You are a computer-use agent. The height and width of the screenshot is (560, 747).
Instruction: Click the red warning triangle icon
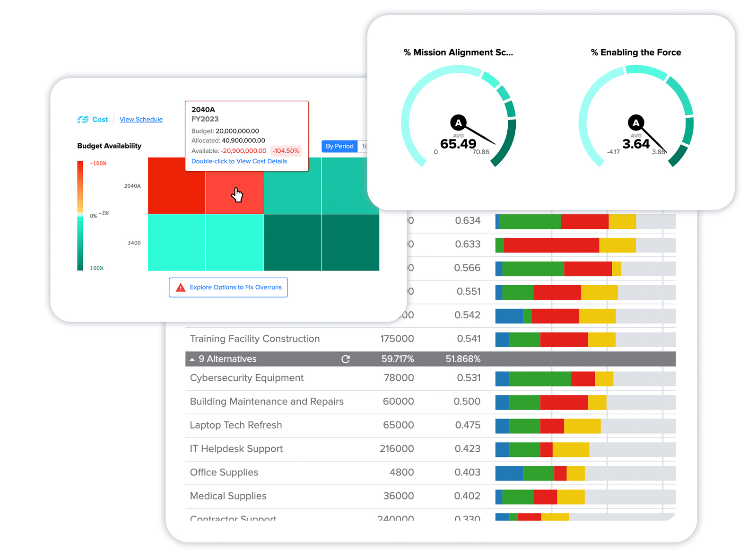(181, 288)
